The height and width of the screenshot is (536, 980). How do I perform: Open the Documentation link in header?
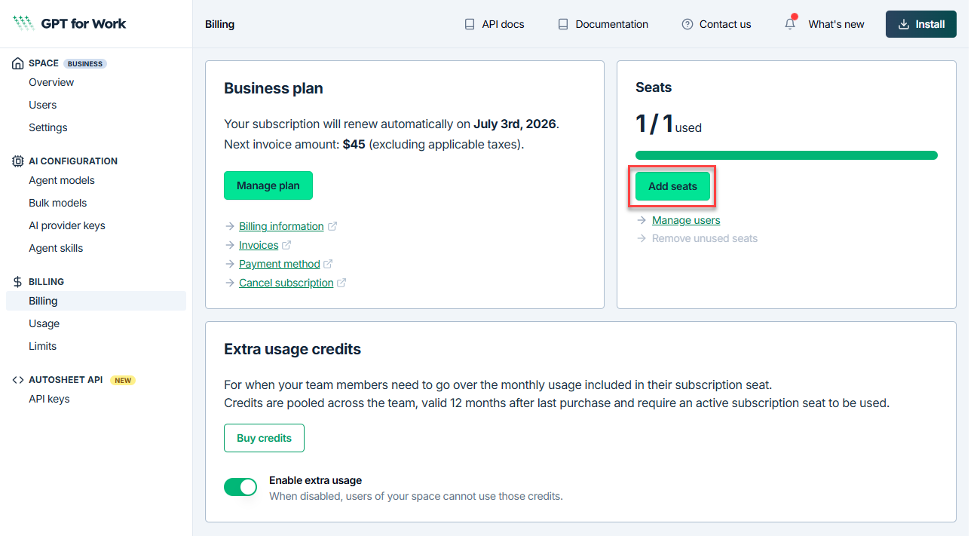pos(612,24)
